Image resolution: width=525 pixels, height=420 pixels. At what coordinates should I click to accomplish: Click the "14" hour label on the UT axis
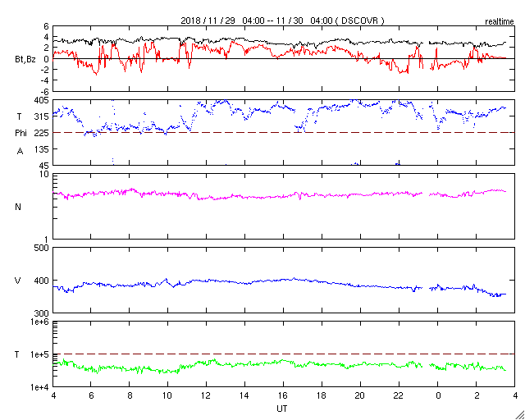point(244,396)
